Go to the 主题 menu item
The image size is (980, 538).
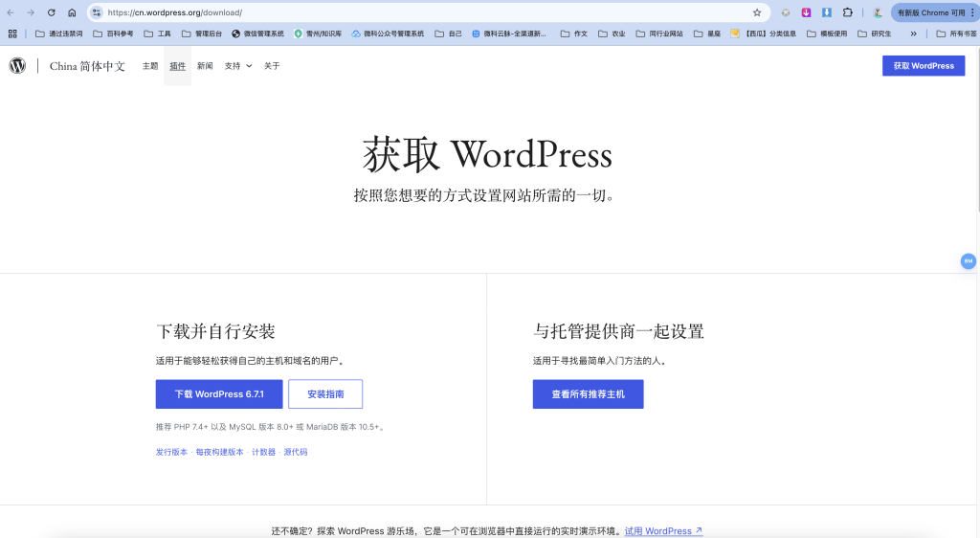pos(150,66)
